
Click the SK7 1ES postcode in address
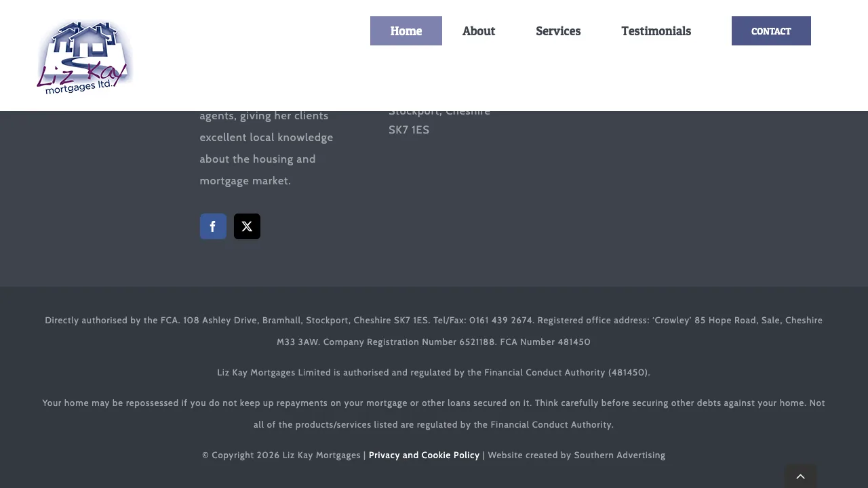click(x=409, y=130)
